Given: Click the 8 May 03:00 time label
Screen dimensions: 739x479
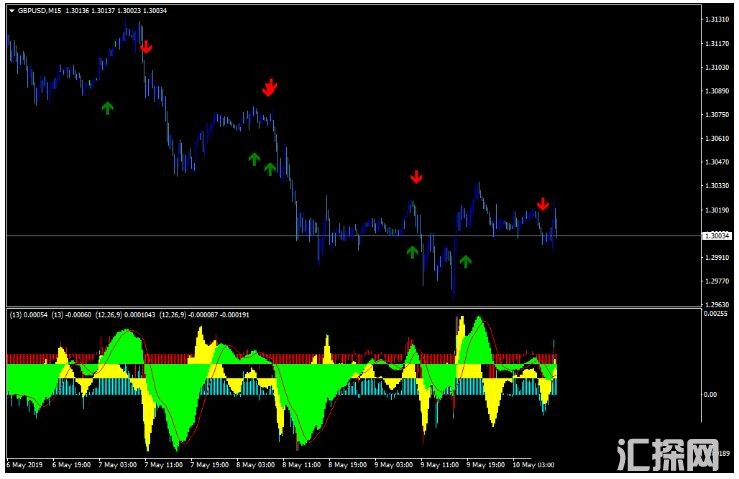Looking at the screenshot, I should [x=255, y=465].
